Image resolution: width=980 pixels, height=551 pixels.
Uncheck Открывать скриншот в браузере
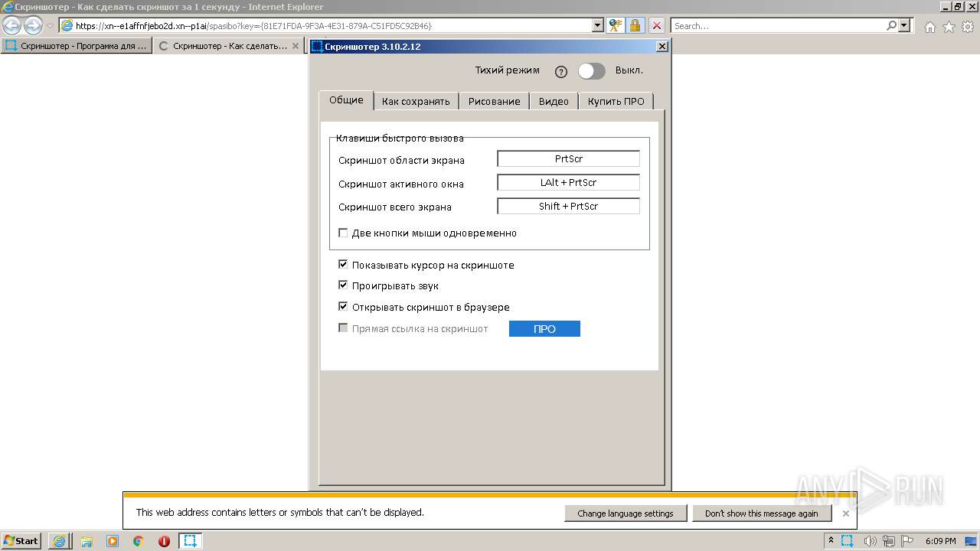click(343, 307)
